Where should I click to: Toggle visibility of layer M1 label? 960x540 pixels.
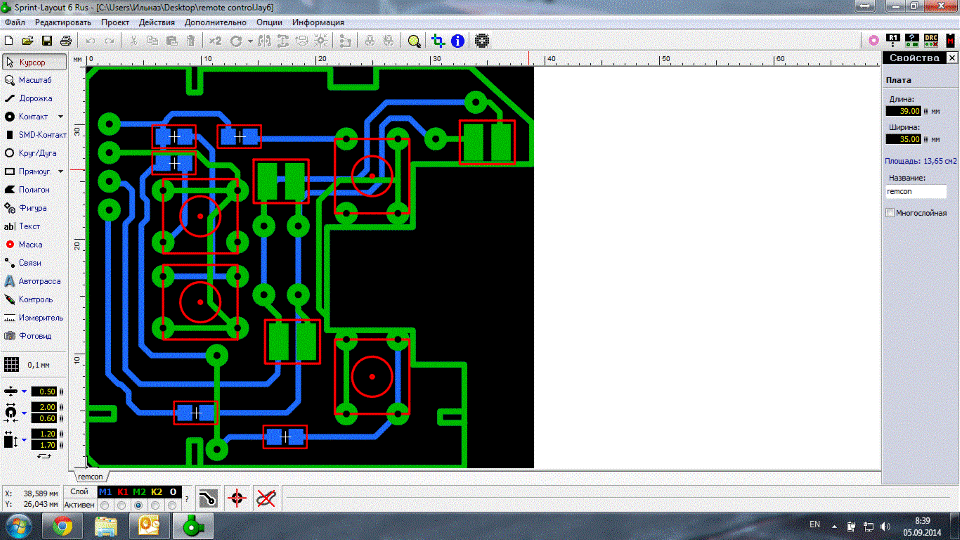pyautogui.click(x=105, y=492)
